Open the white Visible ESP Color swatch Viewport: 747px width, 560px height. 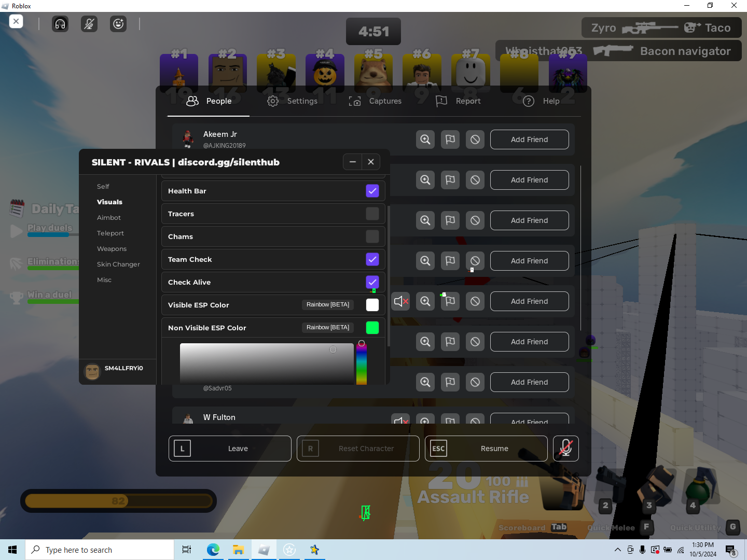click(x=372, y=305)
